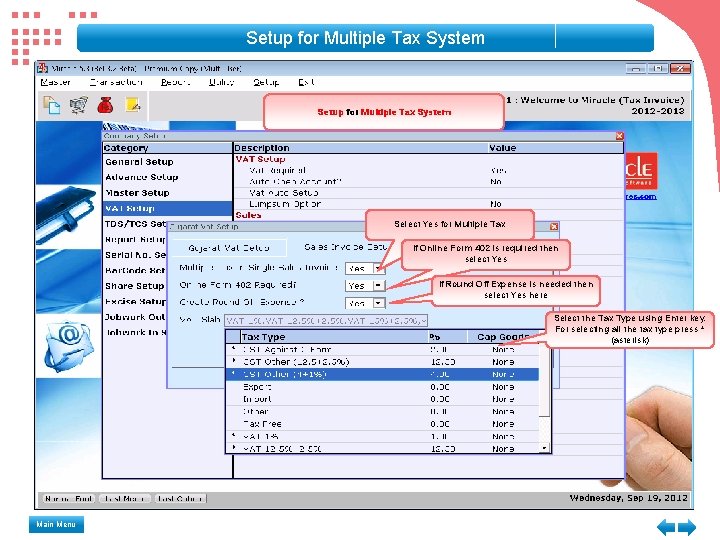Screen dimensions: 720x540
Task: Select highlighted CST Other (4+1%) tax type
Action: pos(382,374)
